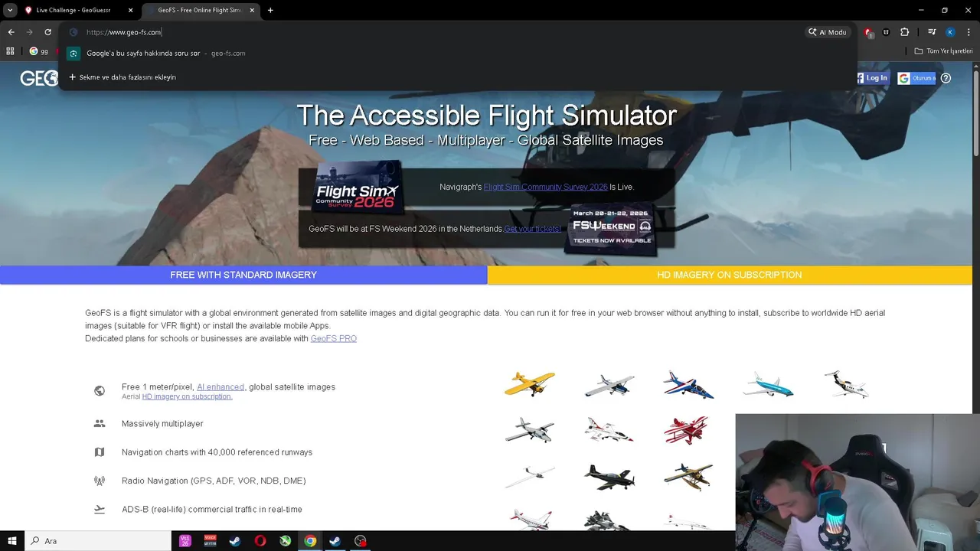This screenshot has width=980, height=551.
Task: Click the dark propeller plane icon
Action: (x=609, y=476)
